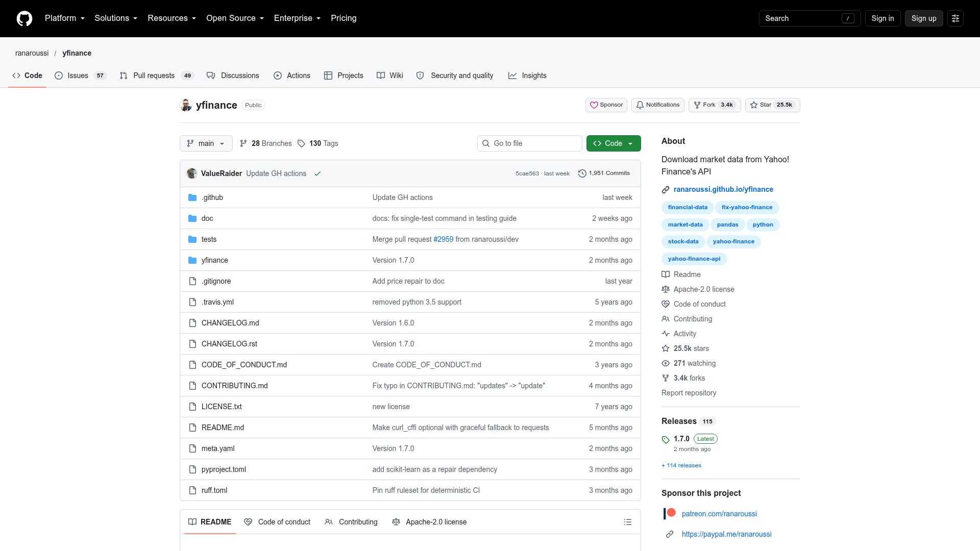980x551 pixels.
Task: Expand the Open Source menu
Action: coord(235,18)
